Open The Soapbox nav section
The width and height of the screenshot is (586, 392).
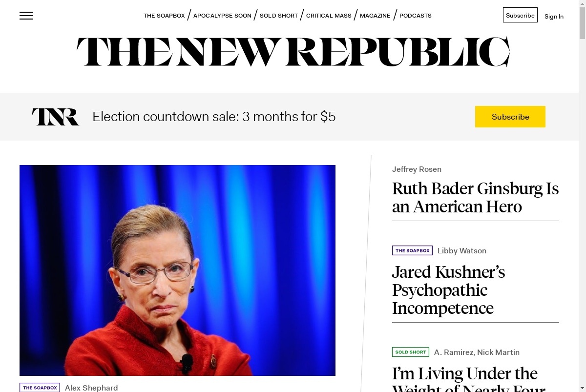164,16
